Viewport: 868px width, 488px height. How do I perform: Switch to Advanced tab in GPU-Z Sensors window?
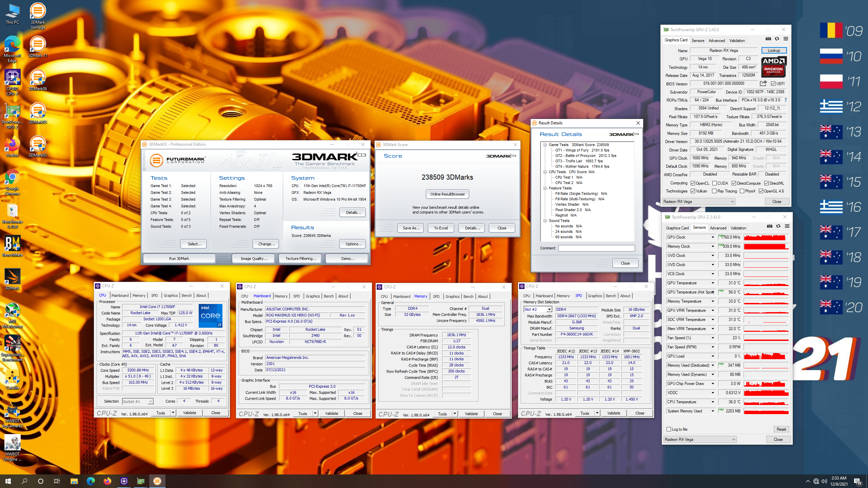(718, 228)
